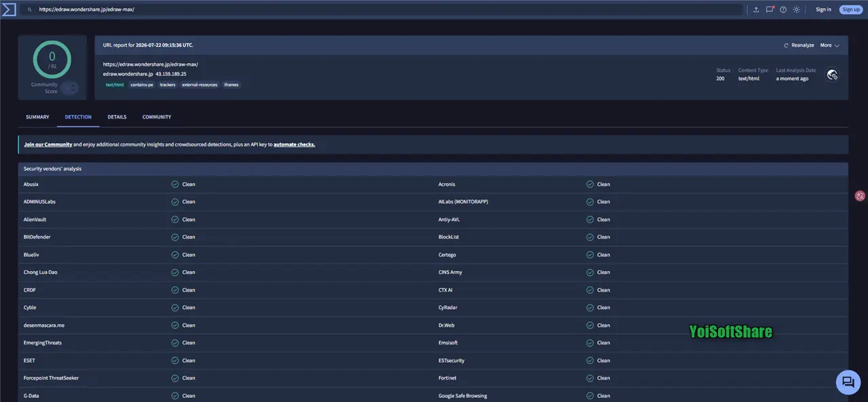Screen dimensions: 868x402
Task: Click the community score vote control
Action: pyautogui.click(x=69, y=88)
